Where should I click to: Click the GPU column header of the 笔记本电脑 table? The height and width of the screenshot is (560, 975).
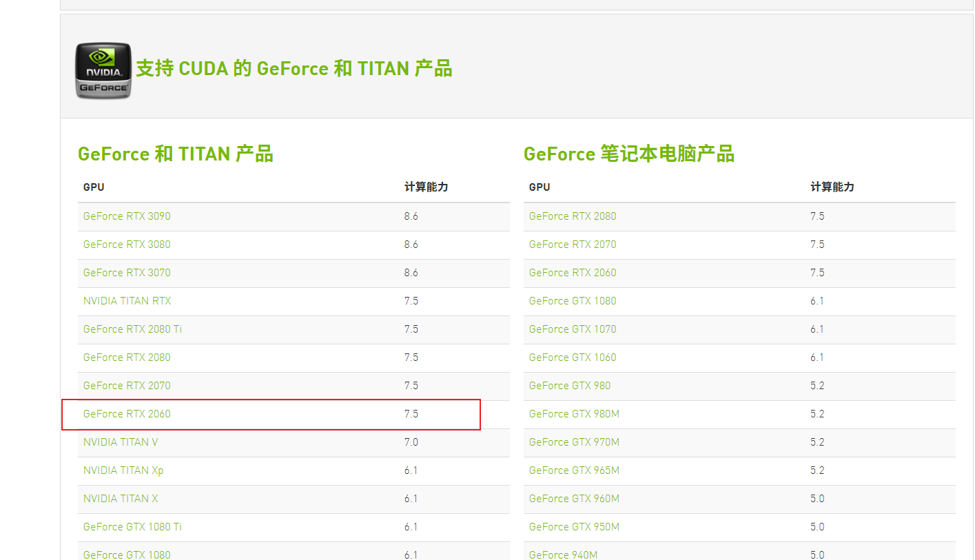[x=540, y=187]
